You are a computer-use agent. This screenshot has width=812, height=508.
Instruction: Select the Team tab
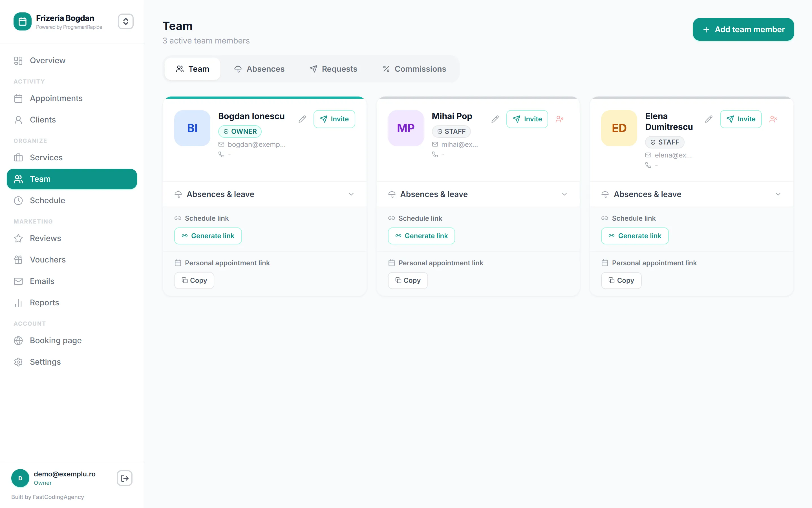click(193, 69)
